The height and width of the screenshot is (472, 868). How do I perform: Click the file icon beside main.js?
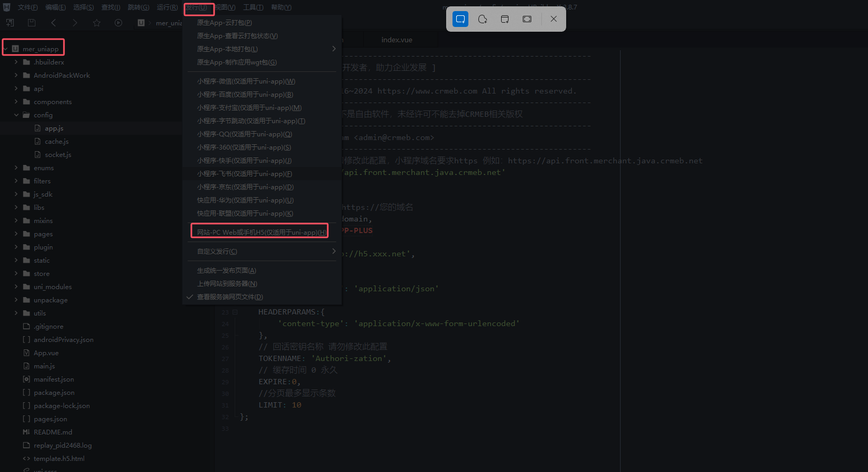point(26,366)
